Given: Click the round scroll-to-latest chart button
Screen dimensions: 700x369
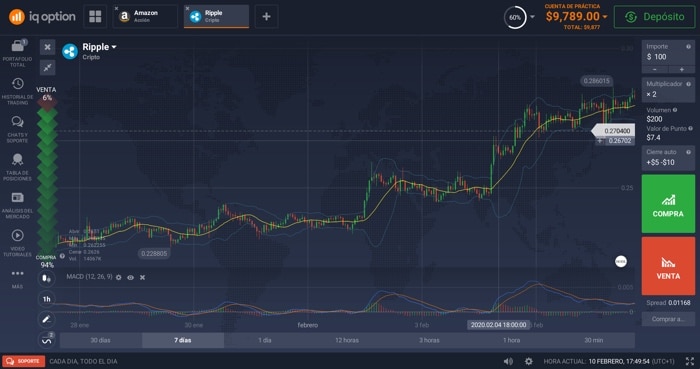Looking at the screenshot, I should click(x=621, y=261).
